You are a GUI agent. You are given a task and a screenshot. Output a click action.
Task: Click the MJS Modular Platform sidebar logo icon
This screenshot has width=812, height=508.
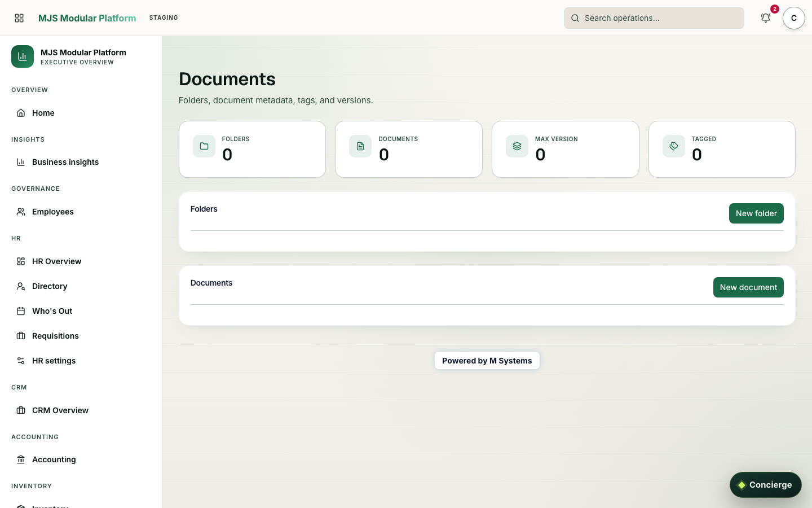click(23, 56)
